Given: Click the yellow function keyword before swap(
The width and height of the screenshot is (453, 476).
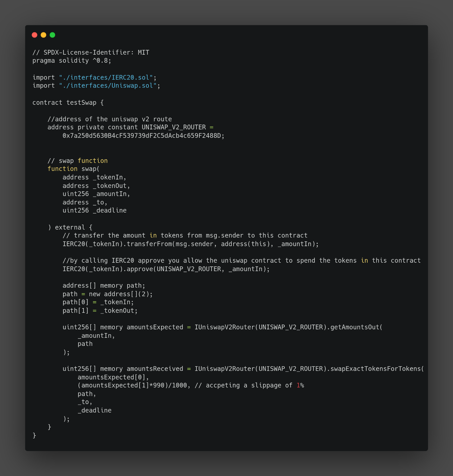Looking at the screenshot, I should pyautogui.click(x=62, y=169).
